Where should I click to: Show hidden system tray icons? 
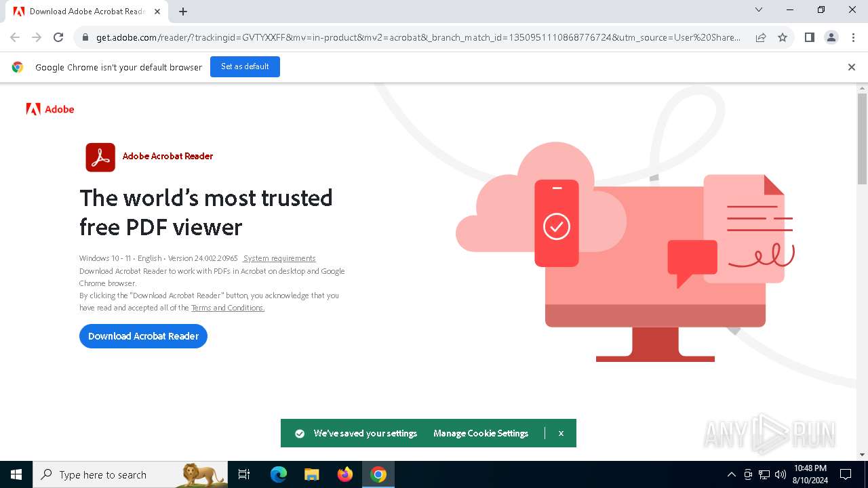pyautogui.click(x=731, y=474)
